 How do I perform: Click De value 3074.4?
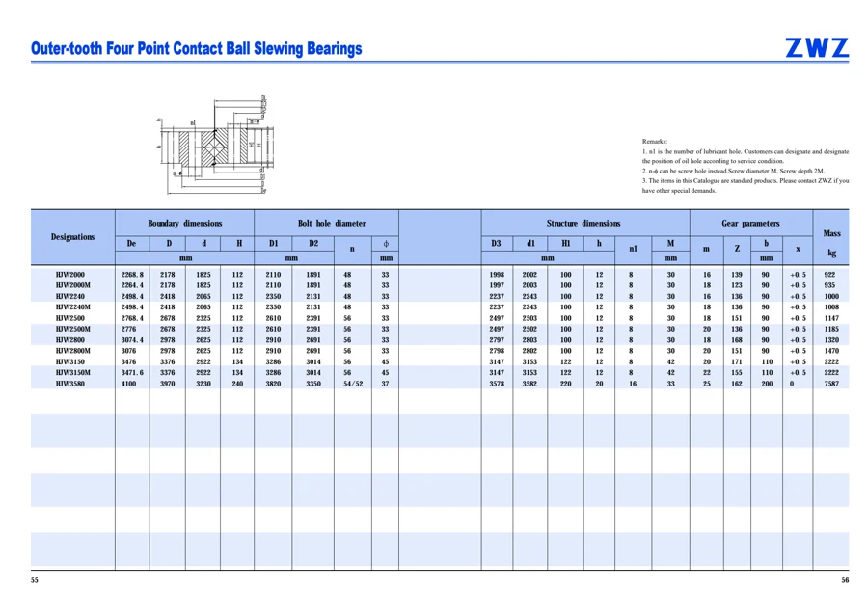132,340
